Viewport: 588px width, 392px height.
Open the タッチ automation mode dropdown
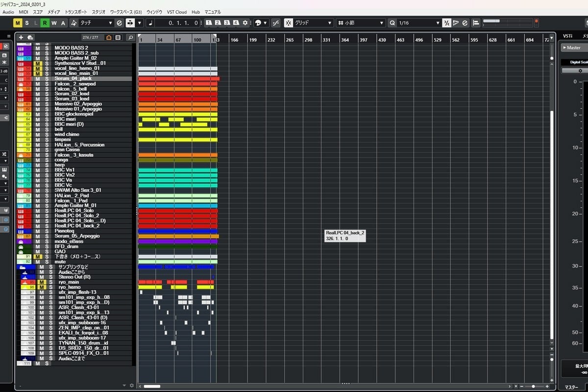[x=96, y=23]
